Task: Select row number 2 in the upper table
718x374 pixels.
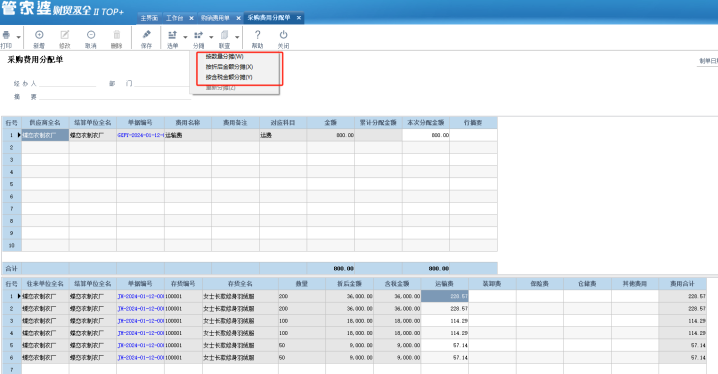Action: pos(11,147)
